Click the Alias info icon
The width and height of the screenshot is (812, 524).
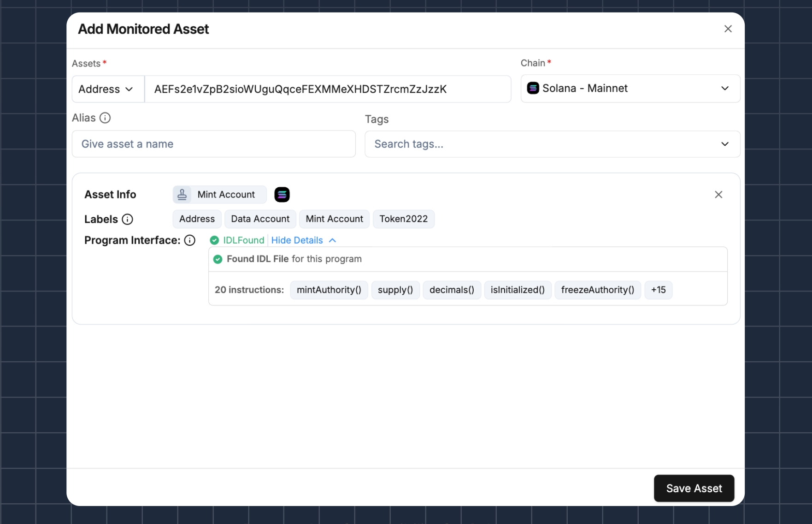105,118
